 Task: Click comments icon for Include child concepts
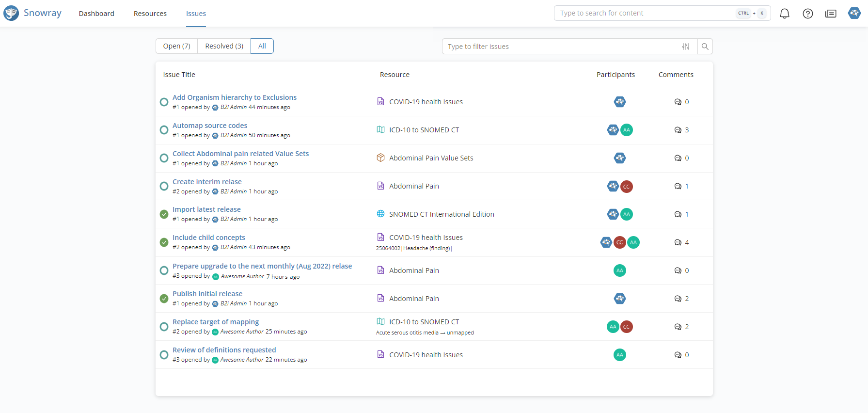pyautogui.click(x=678, y=242)
